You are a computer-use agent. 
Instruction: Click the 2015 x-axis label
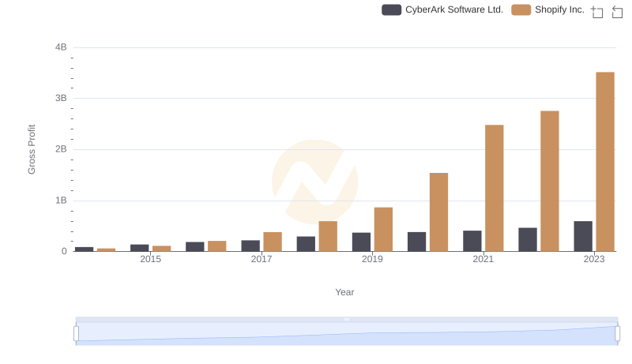[150, 259]
